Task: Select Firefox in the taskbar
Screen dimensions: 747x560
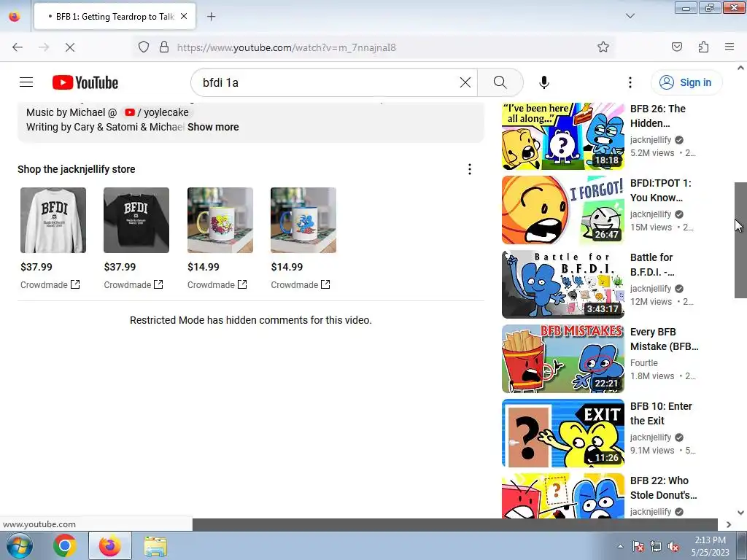Action: [x=110, y=545]
